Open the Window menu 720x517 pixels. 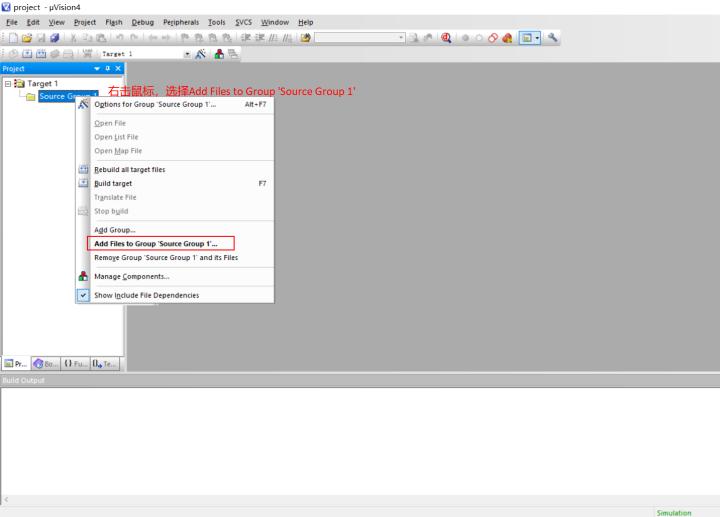click(275, 22)
